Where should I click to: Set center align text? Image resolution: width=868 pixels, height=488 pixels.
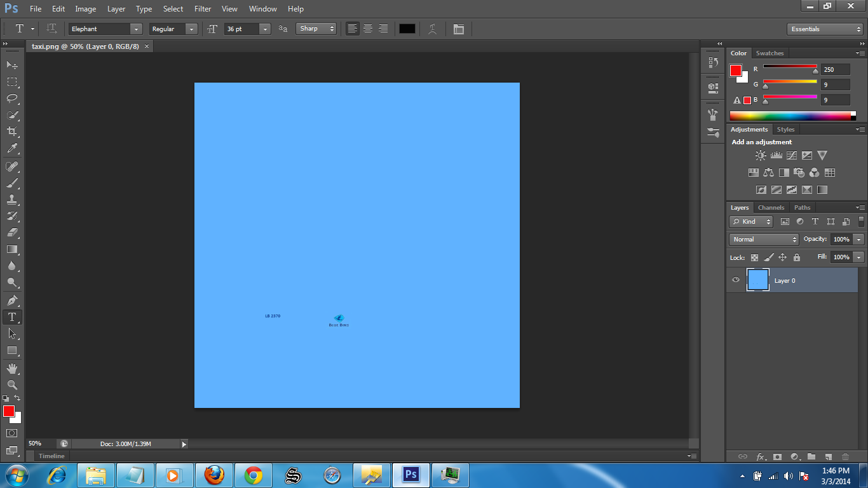click(368, 29)
